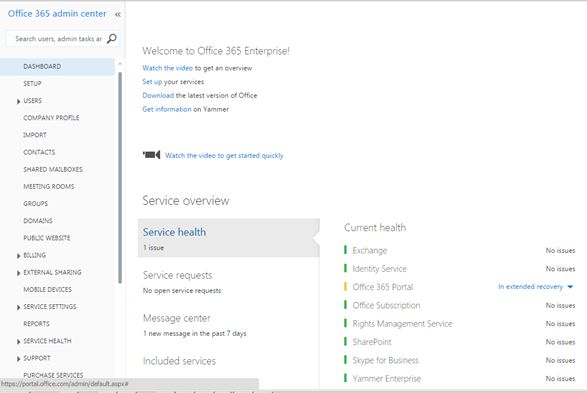The height and width of the screenshot is (393, 587).
Task: Expand the EXTERNAL SHARING arrow
Action: point(18,273)
